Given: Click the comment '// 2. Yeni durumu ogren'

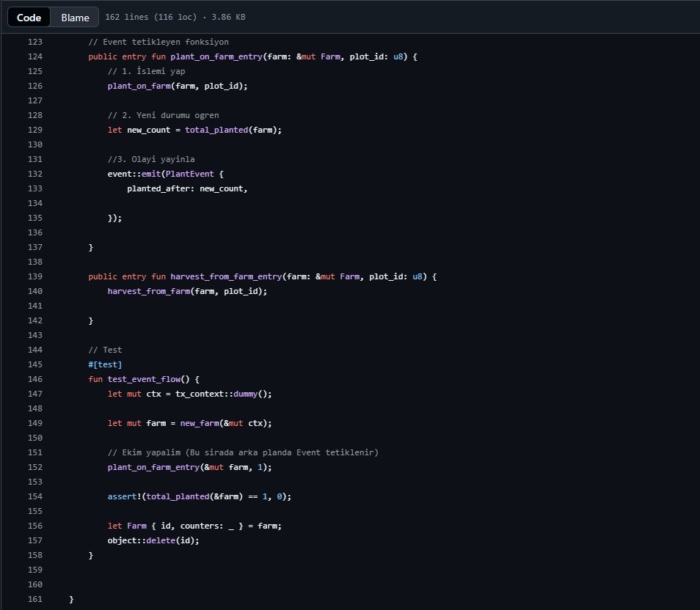Looking at the screenshot, I should 164,115.
